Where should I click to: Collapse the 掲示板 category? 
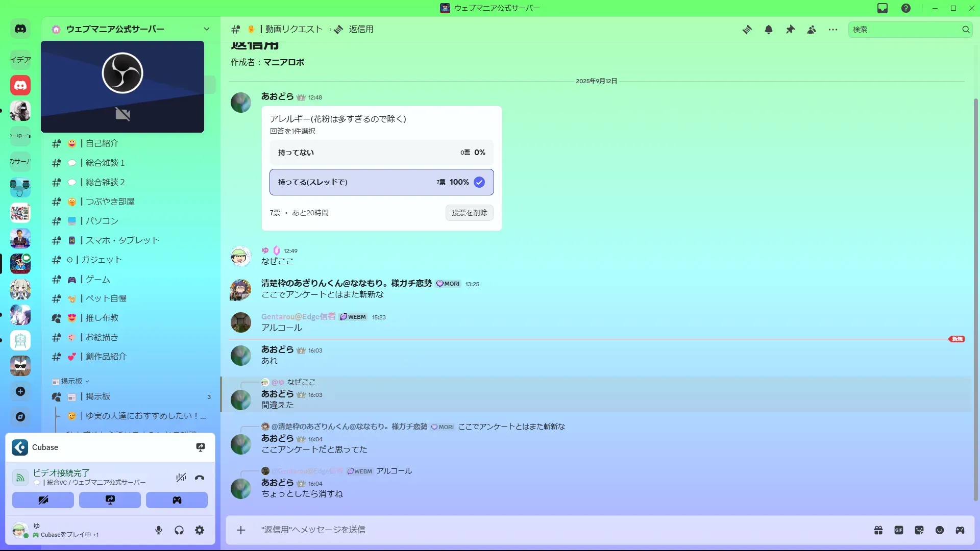pos(71,381)
